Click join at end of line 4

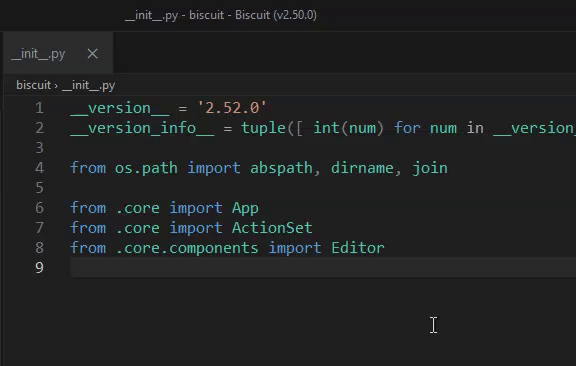pos(430,168)
